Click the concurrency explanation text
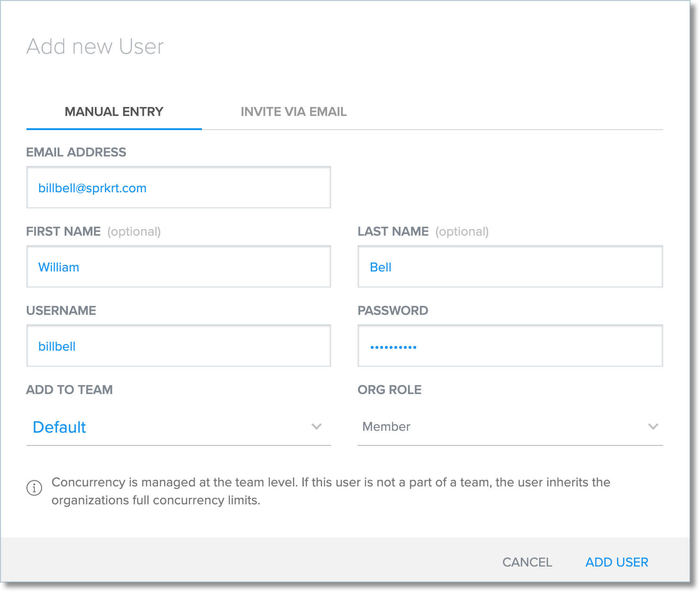 (x=330, y=490)
